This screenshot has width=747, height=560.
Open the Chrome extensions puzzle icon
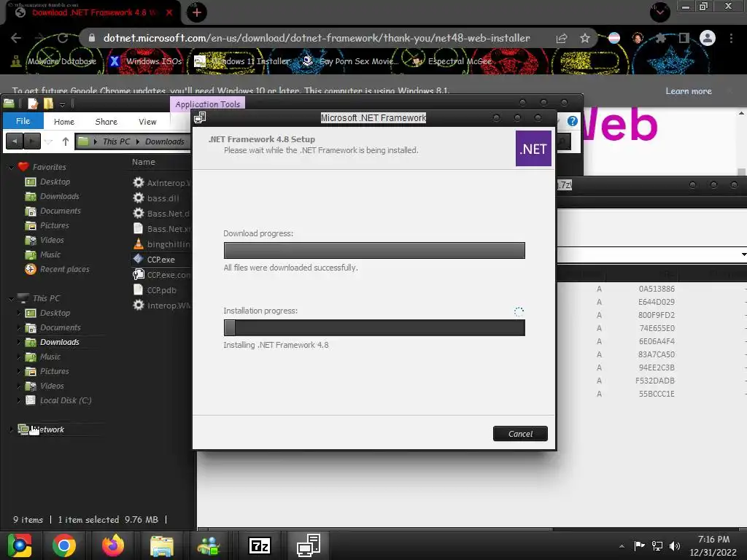(661, 38)
